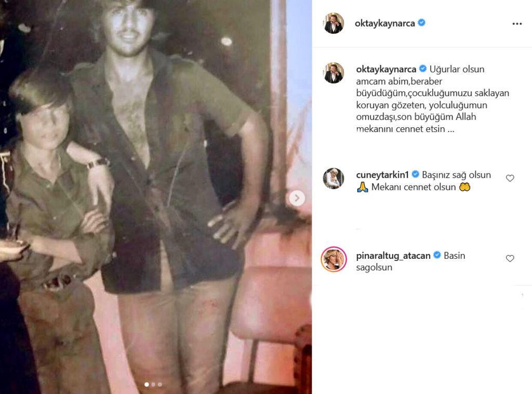532x394 pixels.
Task: View pinaraltug_atacan story ring avatar
Action: click(334, 259)
